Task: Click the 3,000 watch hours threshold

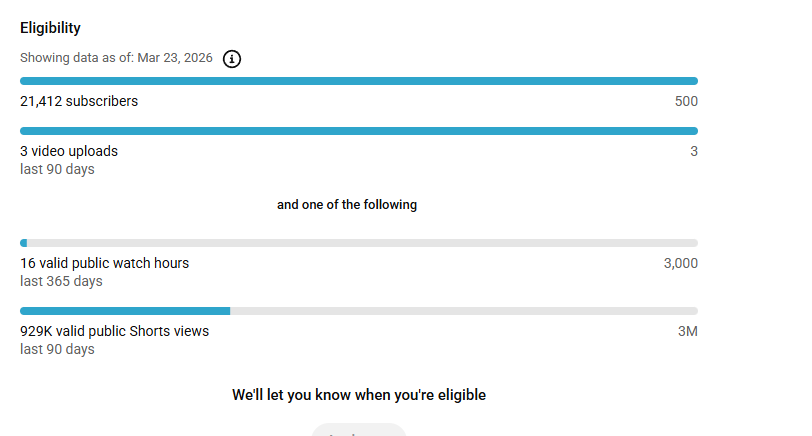Action: coord(680,263)
